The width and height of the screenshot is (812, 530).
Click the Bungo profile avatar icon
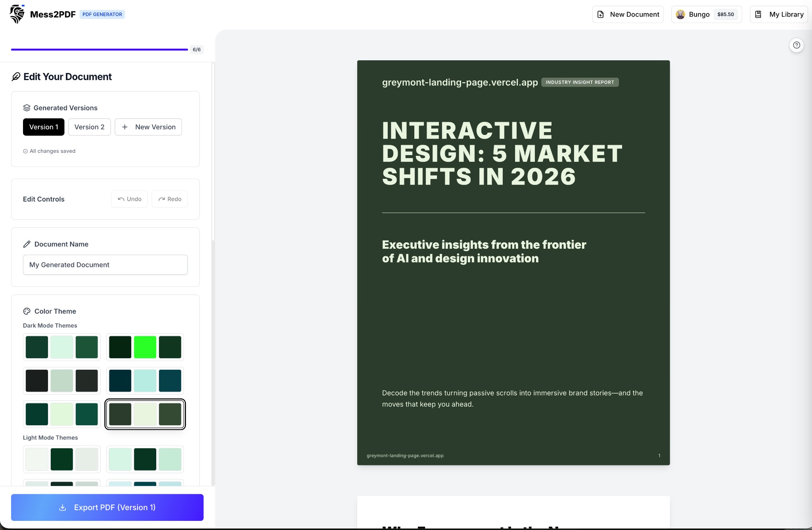coord(681,14)
